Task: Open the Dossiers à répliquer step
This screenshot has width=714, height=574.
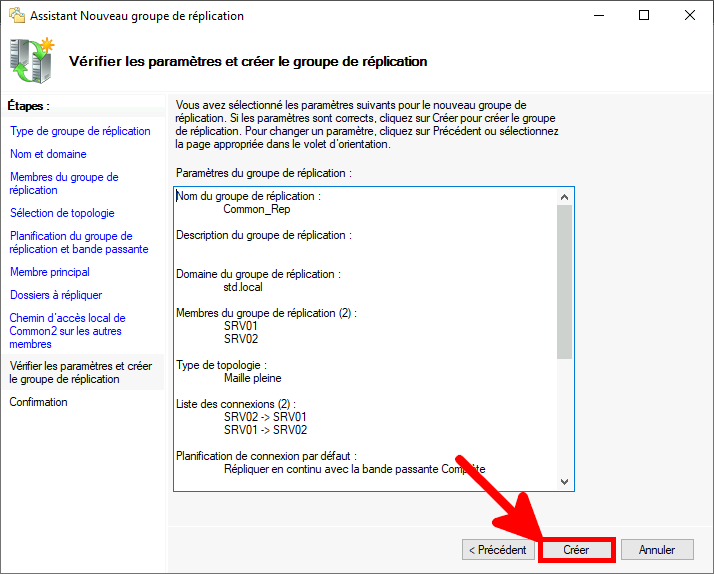Action: (56, 295)
